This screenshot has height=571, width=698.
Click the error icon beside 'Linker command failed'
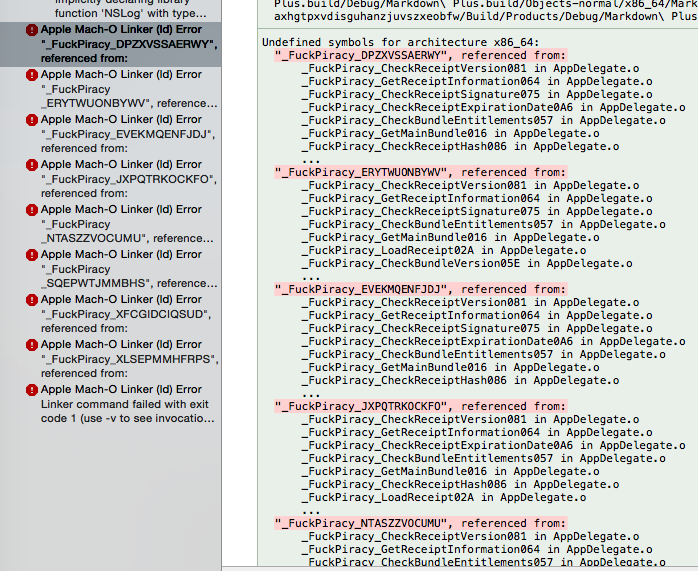coord(32,389)
